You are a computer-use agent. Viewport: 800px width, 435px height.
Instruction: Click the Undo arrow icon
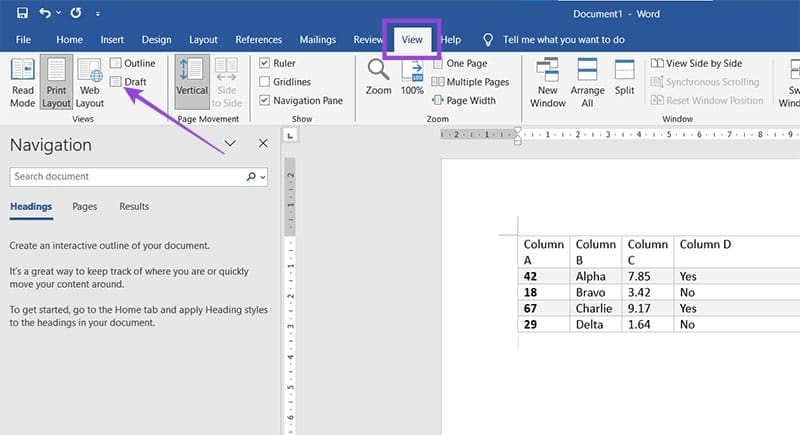45,13
